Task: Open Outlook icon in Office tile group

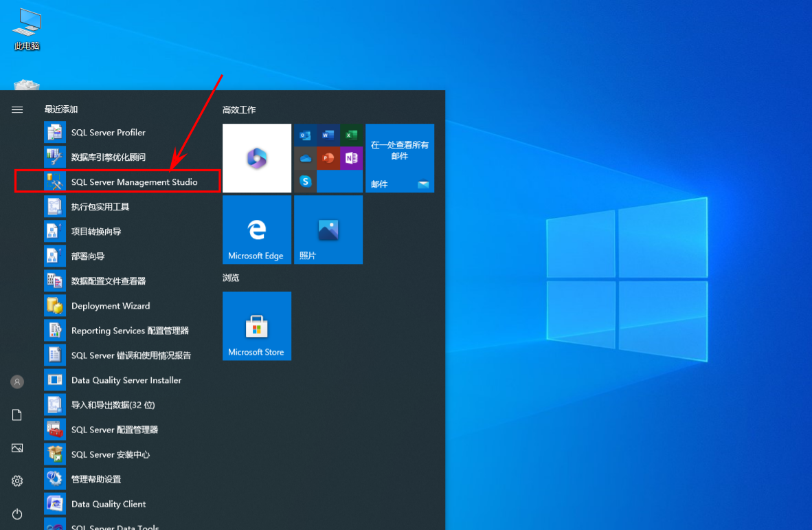Action: [306, 135]
